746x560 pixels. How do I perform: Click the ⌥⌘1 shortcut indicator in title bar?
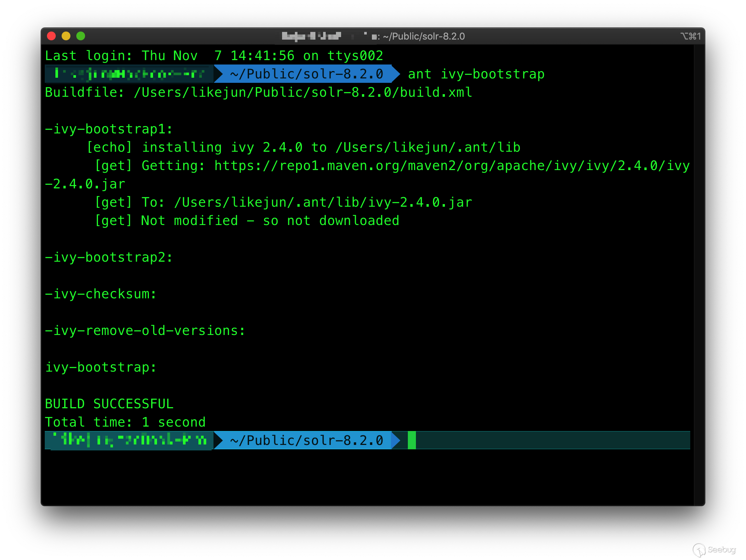coord(691,36)
